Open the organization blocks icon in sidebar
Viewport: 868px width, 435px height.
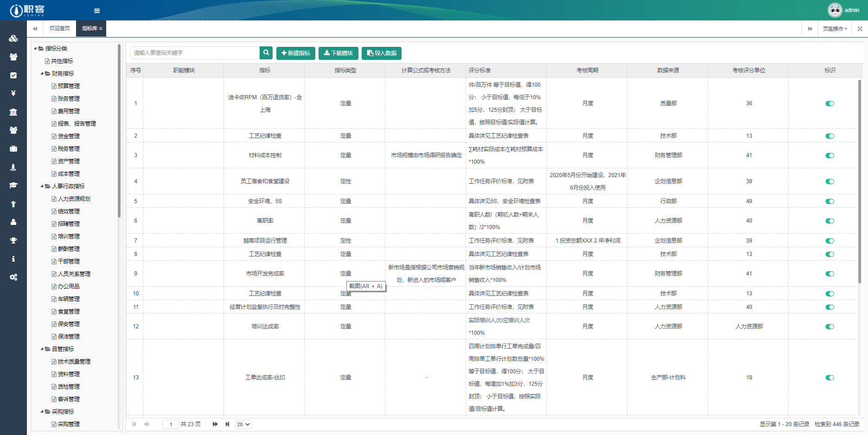(x=13, y=38)
